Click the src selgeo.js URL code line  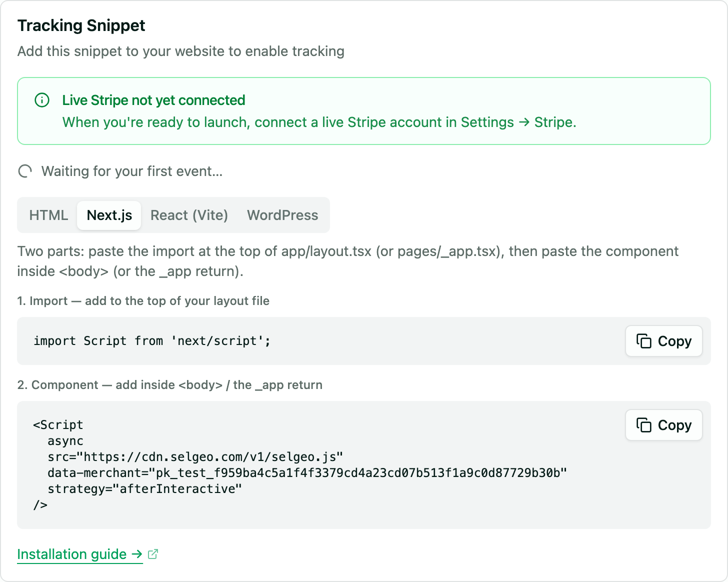195,457
